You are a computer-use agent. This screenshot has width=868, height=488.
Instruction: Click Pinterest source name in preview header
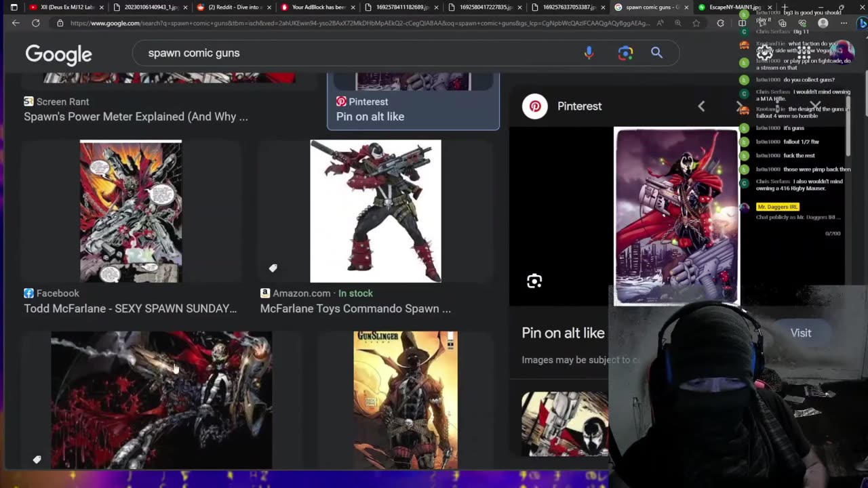[579, 106]
